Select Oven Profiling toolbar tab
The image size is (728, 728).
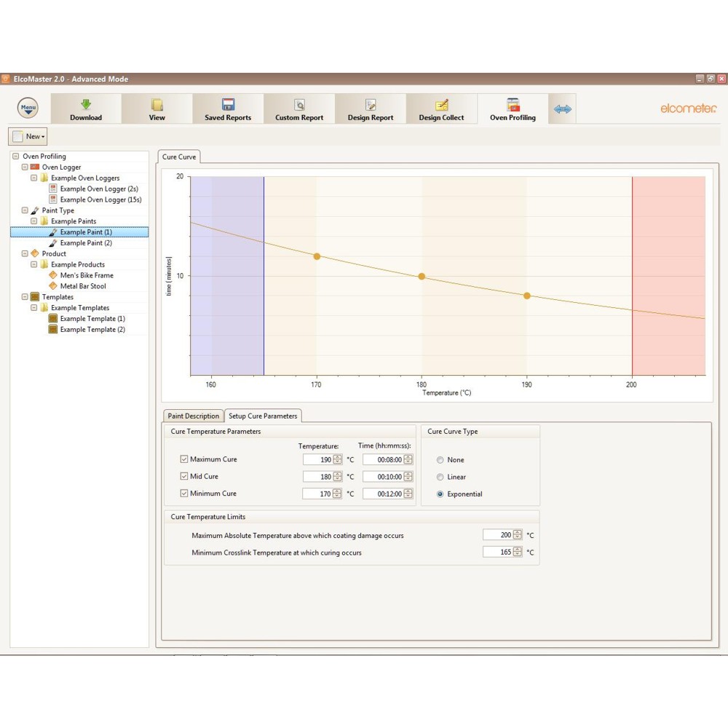(x=513, y=109)
